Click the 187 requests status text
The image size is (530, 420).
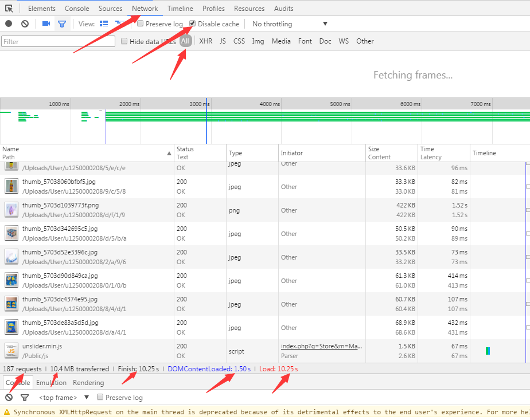coord(22,368)
